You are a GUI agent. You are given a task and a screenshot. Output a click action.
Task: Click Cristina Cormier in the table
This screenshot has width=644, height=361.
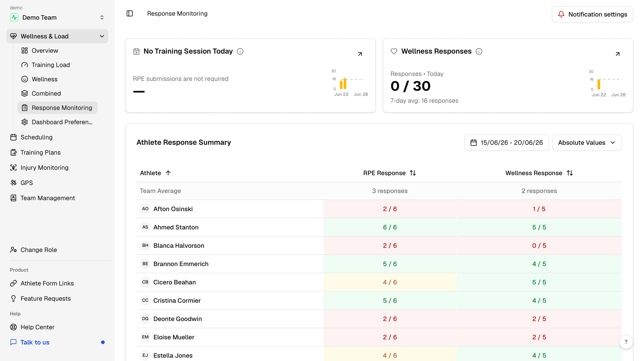(177, 300)
